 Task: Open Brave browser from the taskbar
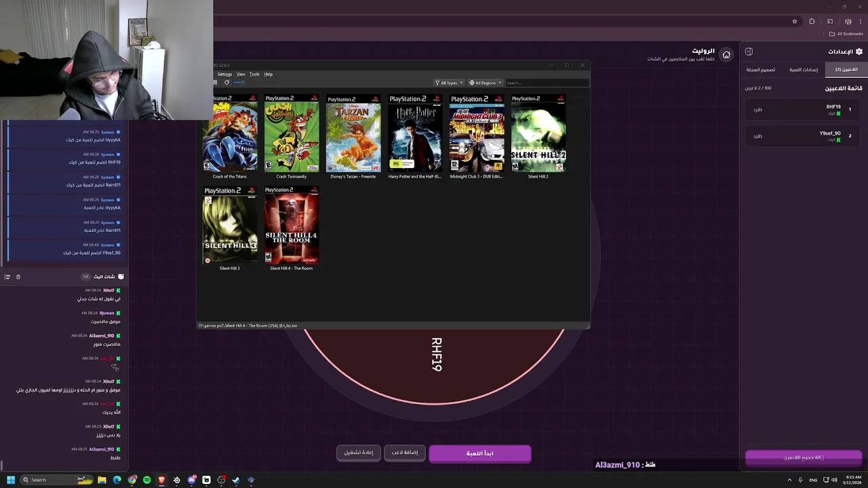coord(161,480)
